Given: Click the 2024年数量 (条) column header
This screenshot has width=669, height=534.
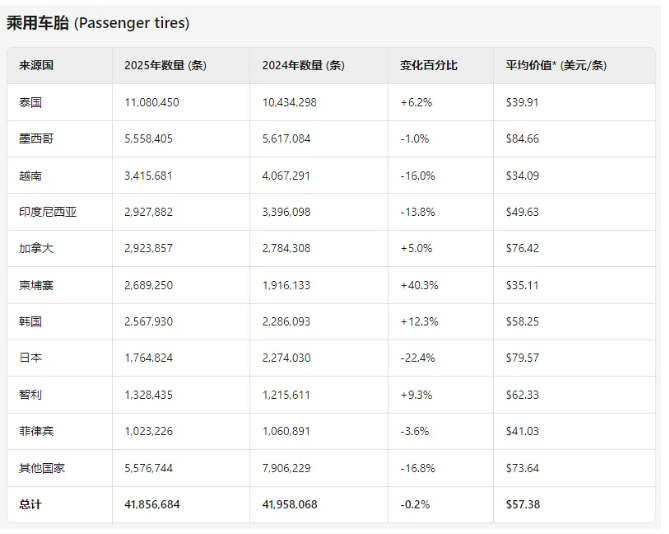Looking at the screenshot, I should tap(303, 65).
